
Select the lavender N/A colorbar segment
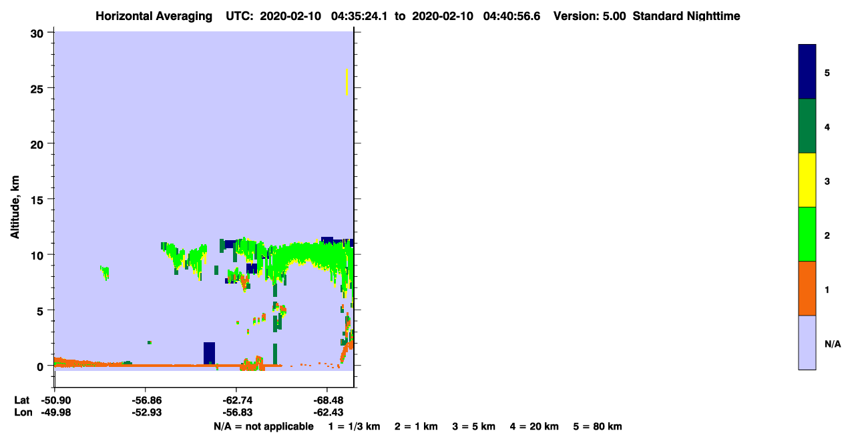pyautogui.click(x=807, y=342)
